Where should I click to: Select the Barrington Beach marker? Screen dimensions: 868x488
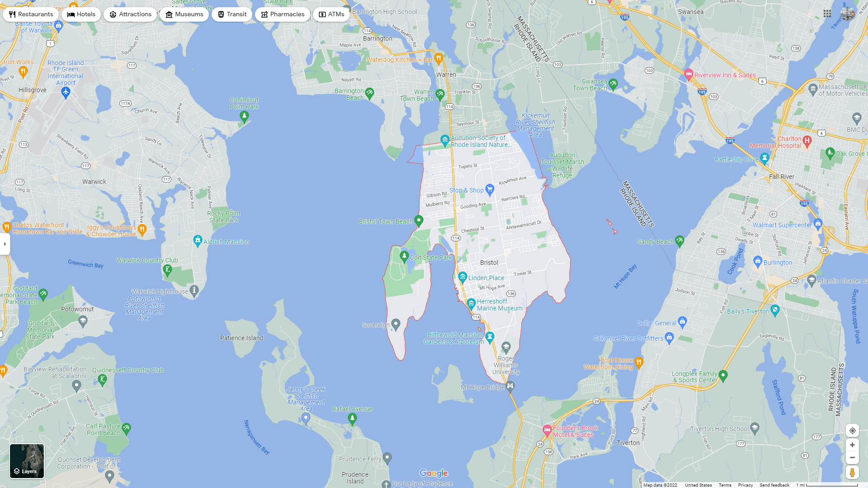[369, 93]
